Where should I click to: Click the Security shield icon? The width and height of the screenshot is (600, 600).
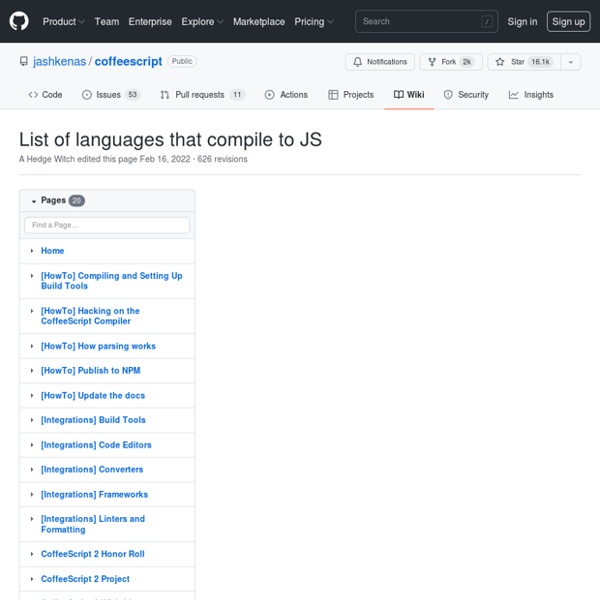pyautogui.click(x=448, y=95)
